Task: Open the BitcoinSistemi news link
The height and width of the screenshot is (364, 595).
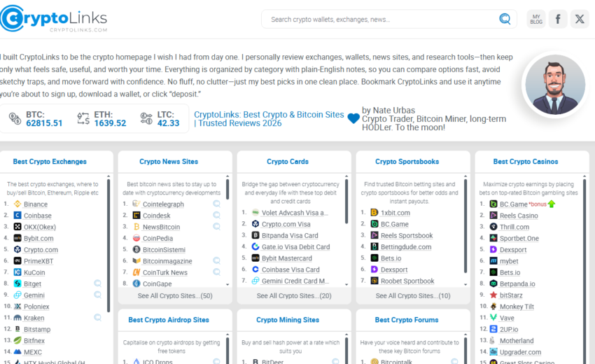Action: 164,250
